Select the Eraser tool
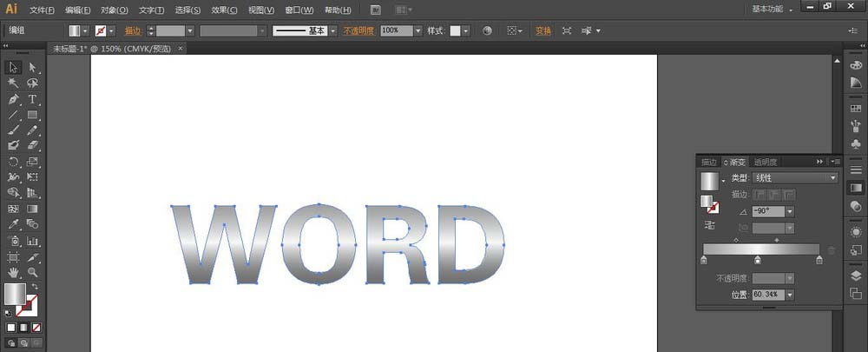This screenshot has height=352, width=868. click(x=33, y=145)
